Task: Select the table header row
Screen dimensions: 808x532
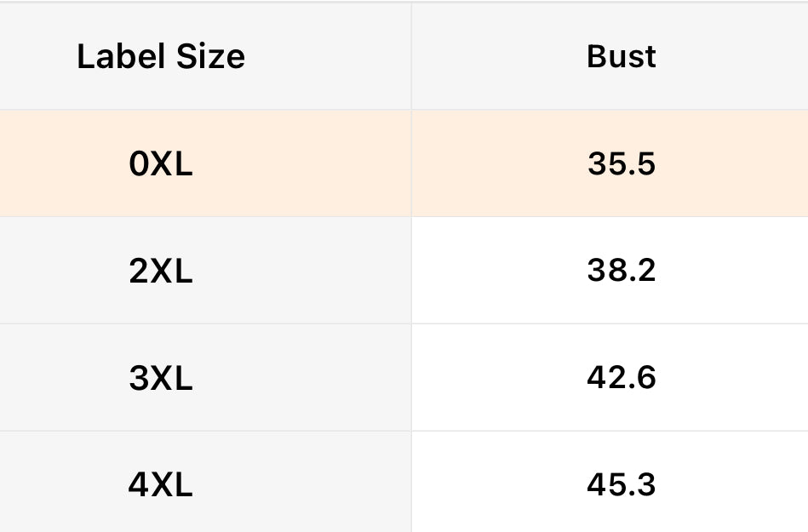Action: 404,57
